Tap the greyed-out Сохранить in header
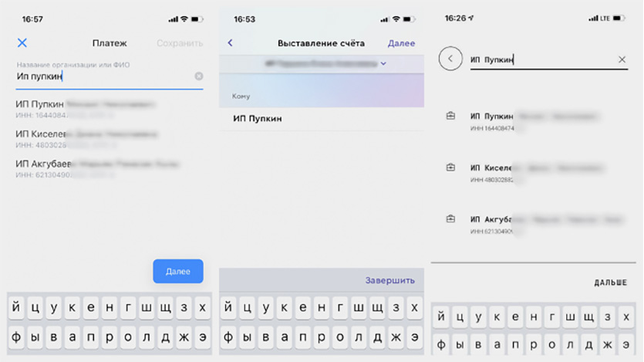 180,43
